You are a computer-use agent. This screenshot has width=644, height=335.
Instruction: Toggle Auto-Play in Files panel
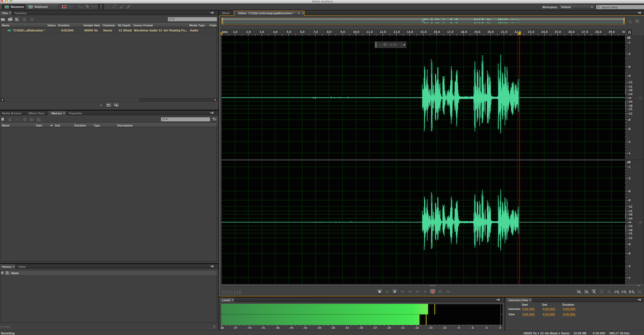pyautogui.click(x=116, y=105)
